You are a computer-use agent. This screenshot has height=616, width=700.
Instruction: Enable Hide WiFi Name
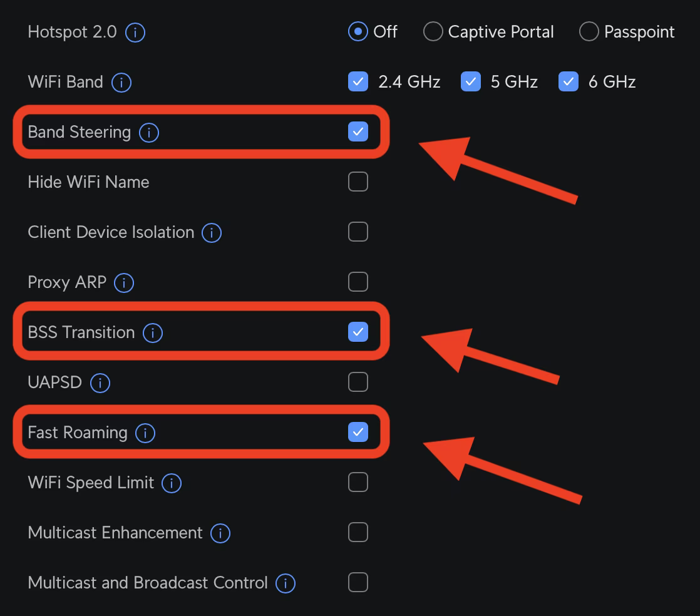click(358, 182)
